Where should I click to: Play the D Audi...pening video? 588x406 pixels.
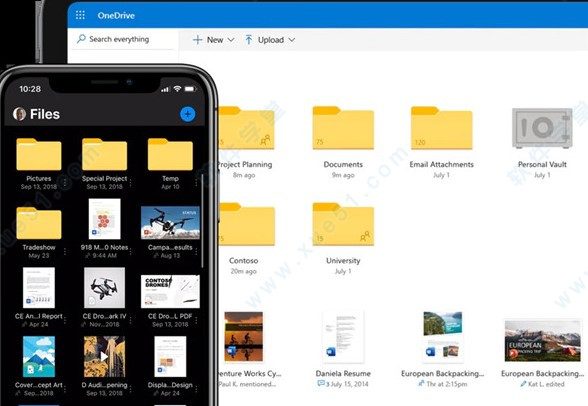click(x=104, y=357)
